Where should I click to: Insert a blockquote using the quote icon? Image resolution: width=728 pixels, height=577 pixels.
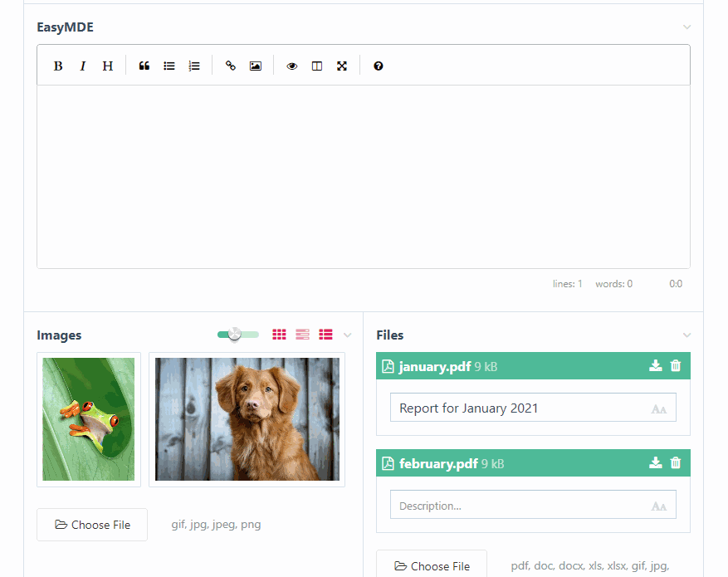click(144, 66)
